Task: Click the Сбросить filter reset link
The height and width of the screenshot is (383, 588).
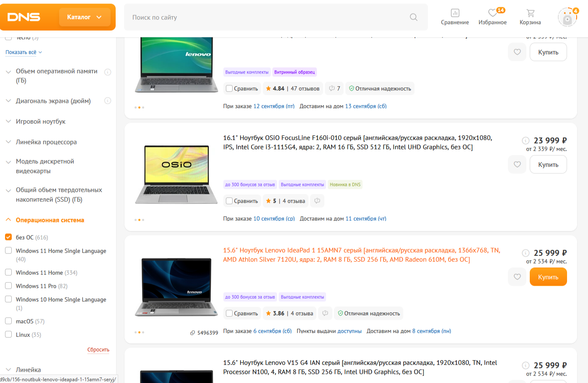Action: click(98, 349)
